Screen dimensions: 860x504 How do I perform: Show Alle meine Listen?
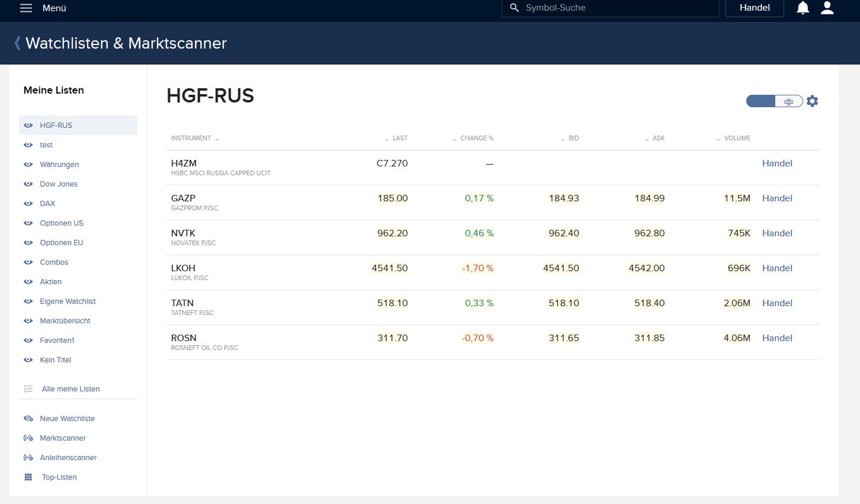(x=70, y=389)
